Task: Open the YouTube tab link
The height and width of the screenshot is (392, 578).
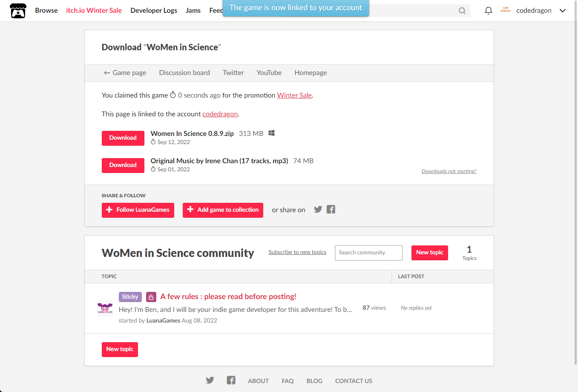Action: 269,73
